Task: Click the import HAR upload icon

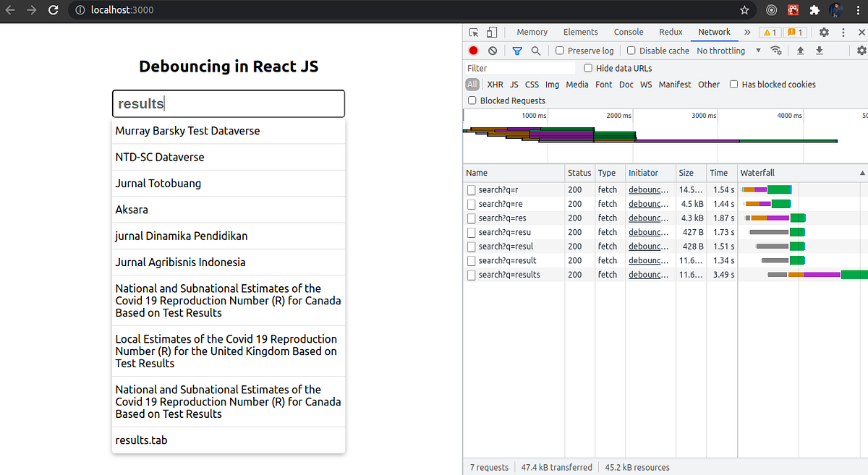Action: pos(801,51)
